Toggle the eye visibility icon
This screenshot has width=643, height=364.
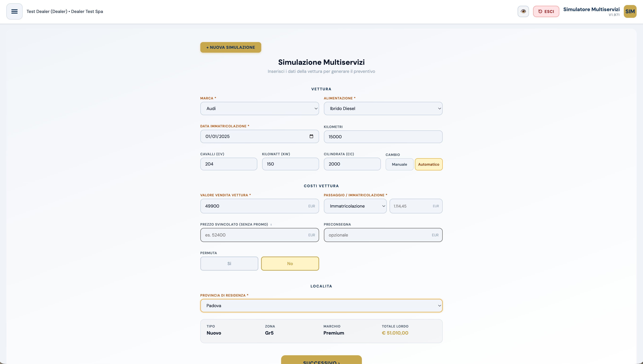[x=523, y=11]
